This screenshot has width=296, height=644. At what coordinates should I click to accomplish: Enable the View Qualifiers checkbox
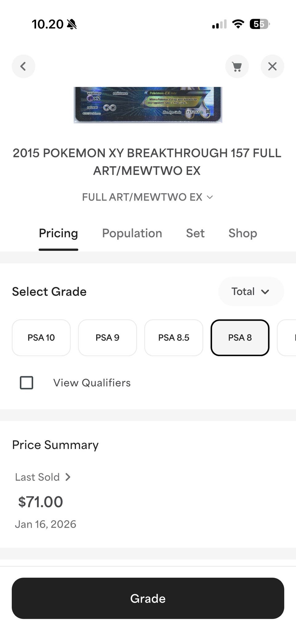pyautogui.click(x=27, y=383)
